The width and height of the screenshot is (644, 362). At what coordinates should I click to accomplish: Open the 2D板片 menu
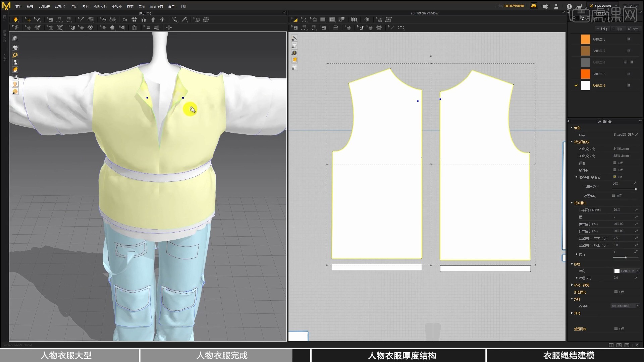60,6
